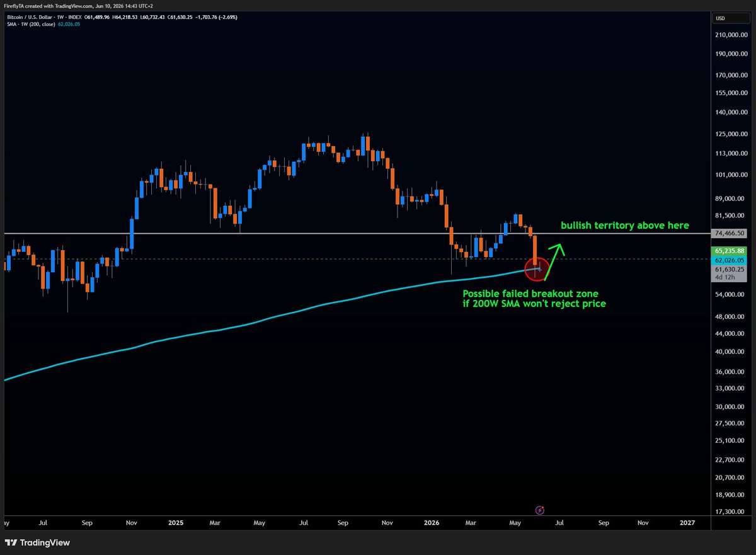Viewport: 756px width, 555px height.
Task: Click the Nov label between Sep and 2025
Action: [132, 523]
